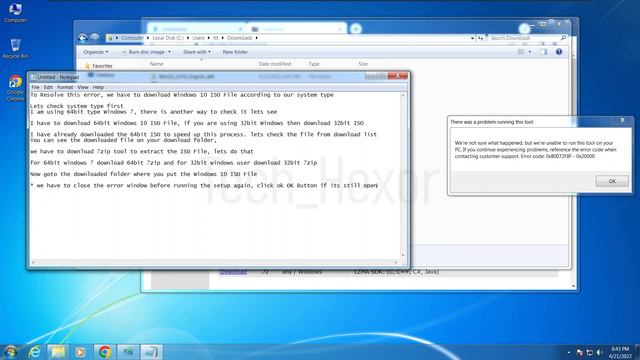The width and height of the screenshot is (640, 360).
Task: Open the Organize dropdown in Explorer
Action: click(96, 52)
